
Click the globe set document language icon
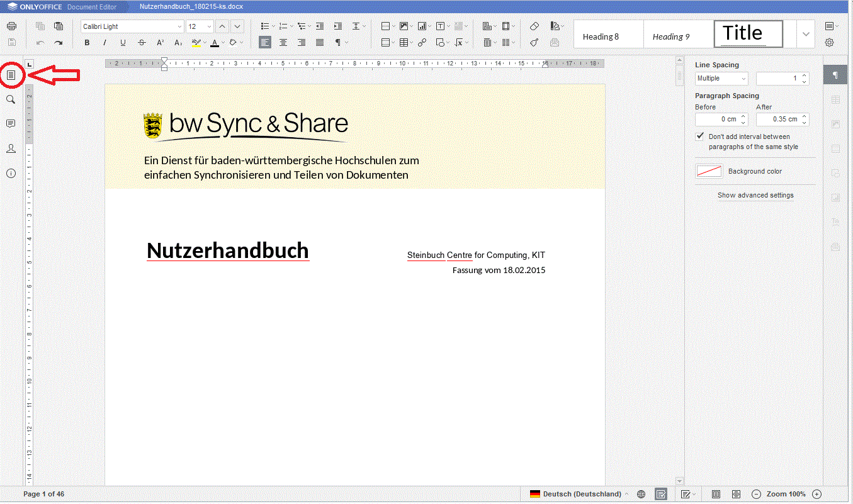coord(641,494)
